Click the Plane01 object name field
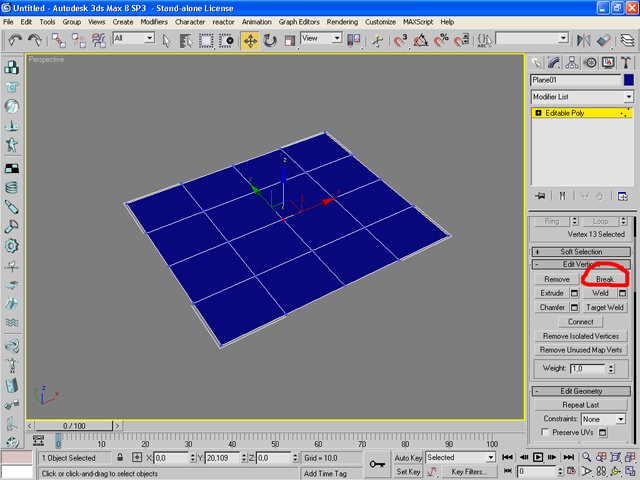 [576, 80]
